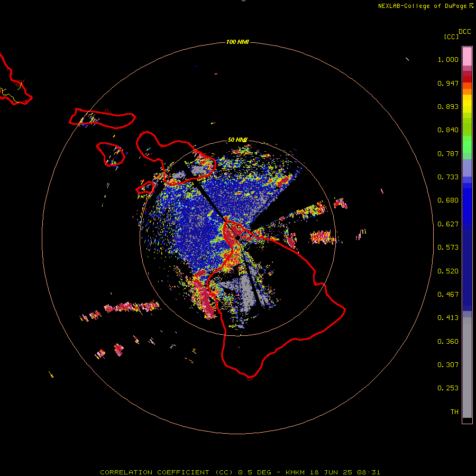Click the [CC] legend title
476x476 pixels.
coord(452,36)
